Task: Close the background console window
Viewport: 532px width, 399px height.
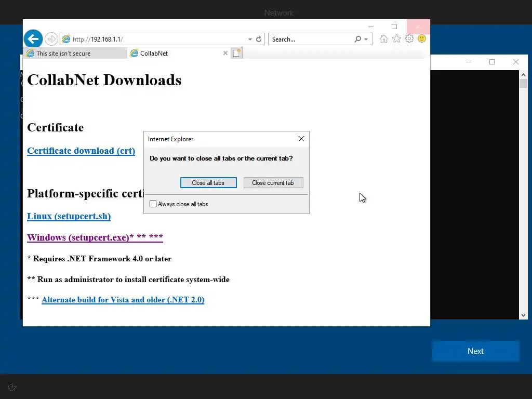Action: 516,62
